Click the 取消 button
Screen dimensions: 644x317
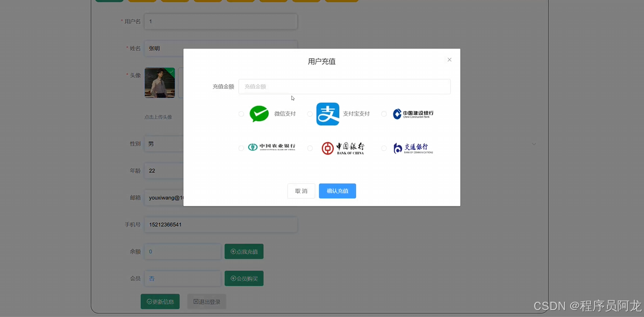(x=301, y=191)
